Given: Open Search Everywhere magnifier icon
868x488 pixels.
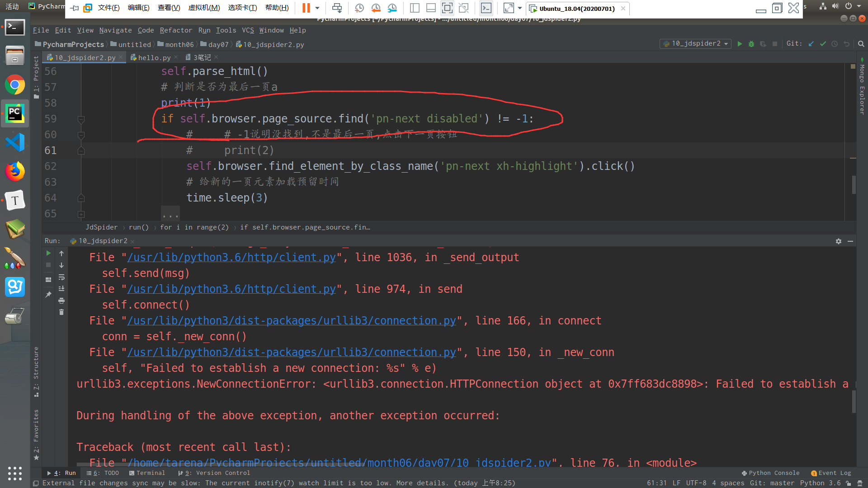Looking at the screenshot, I should (x=861, y=44).
